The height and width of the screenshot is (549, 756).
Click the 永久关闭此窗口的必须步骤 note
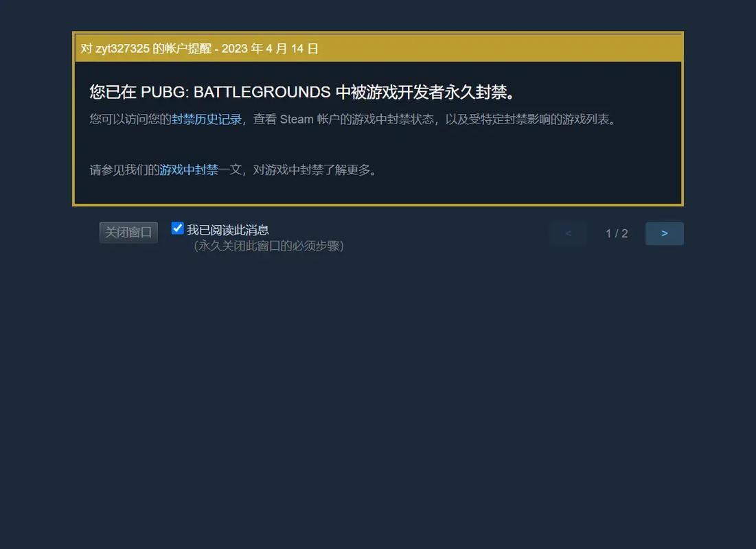(268, 246)
